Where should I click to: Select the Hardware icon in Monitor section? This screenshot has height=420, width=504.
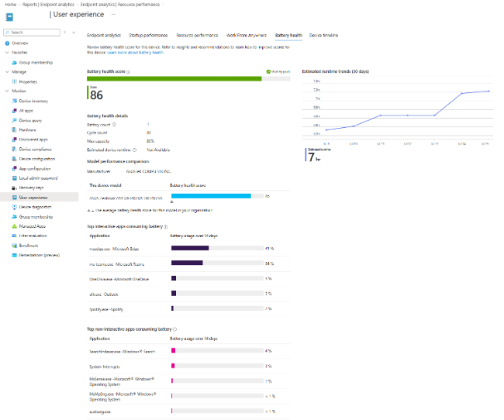point(14,130)
